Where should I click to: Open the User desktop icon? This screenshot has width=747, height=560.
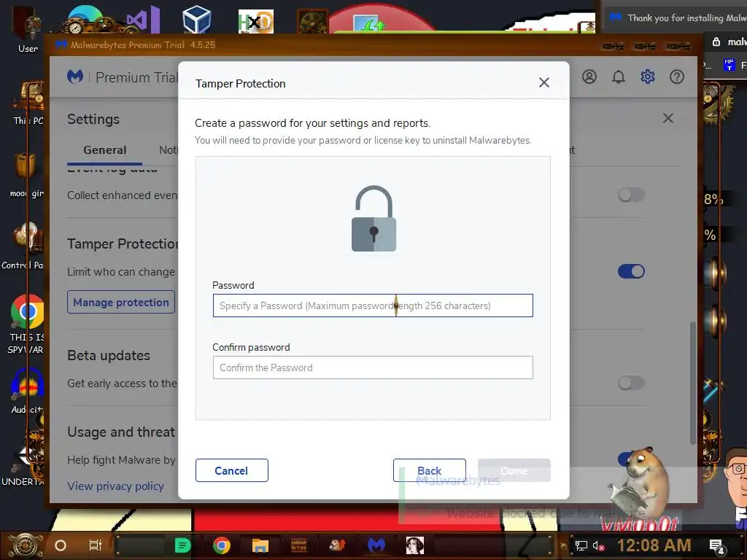(28, 28)
